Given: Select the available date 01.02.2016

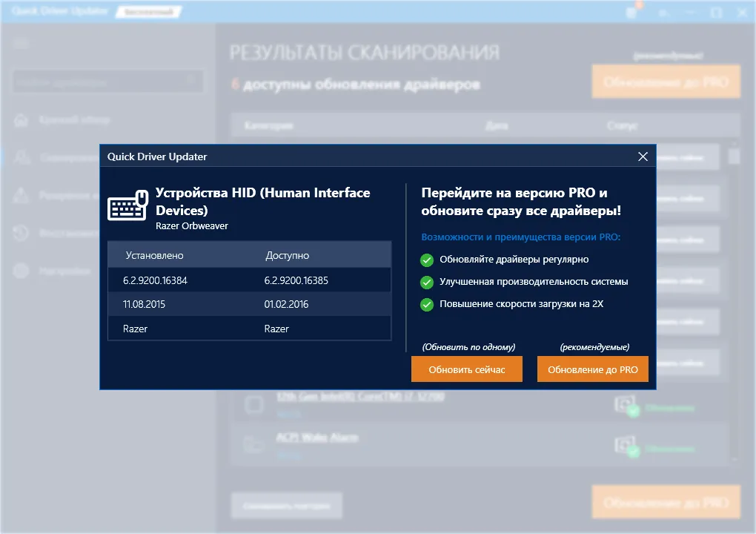Looking at the screenshot, I should [286, 304].
